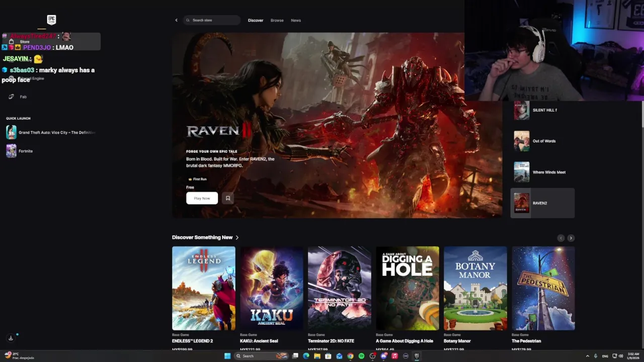Screen dimensions: 644x362
Task: Expand Discover Something New section chevron
Action: (x=237, y=237)
